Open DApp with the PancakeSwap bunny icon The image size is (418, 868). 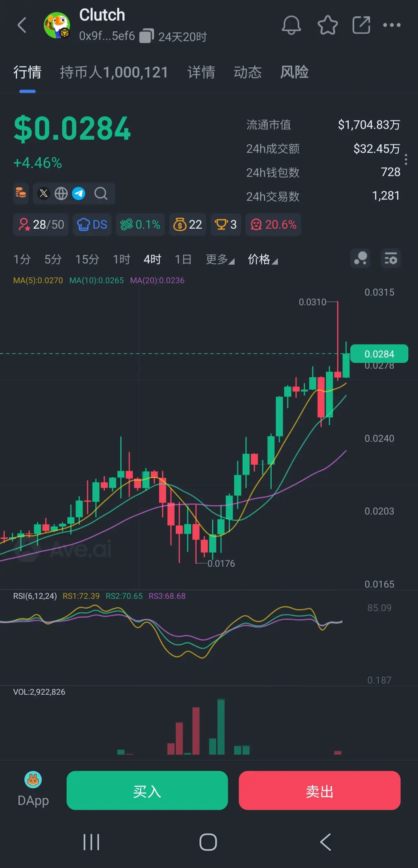point(33,790)
